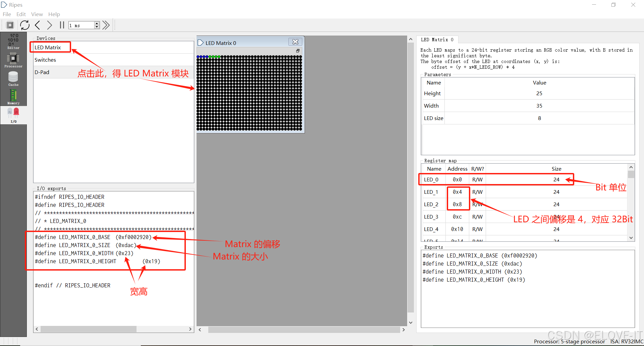
Task: Run the fast execution double-arrow
Action: point(106,25)
